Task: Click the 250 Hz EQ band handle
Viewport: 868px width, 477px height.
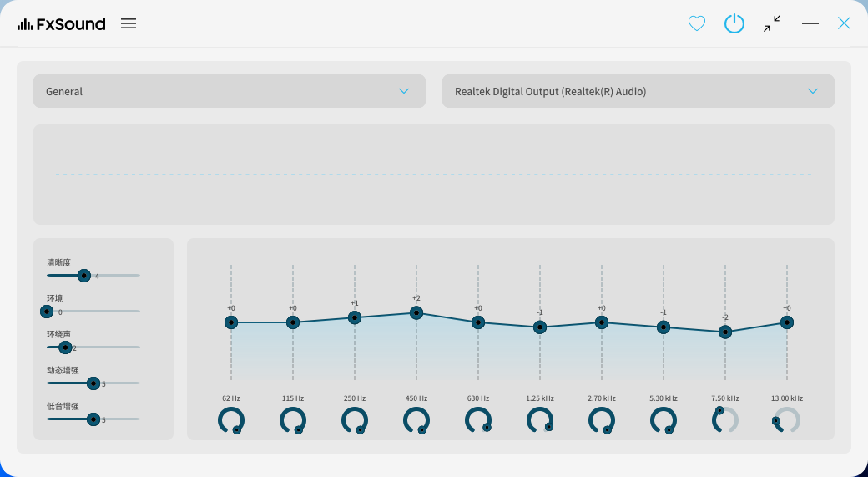Action: 355,317
